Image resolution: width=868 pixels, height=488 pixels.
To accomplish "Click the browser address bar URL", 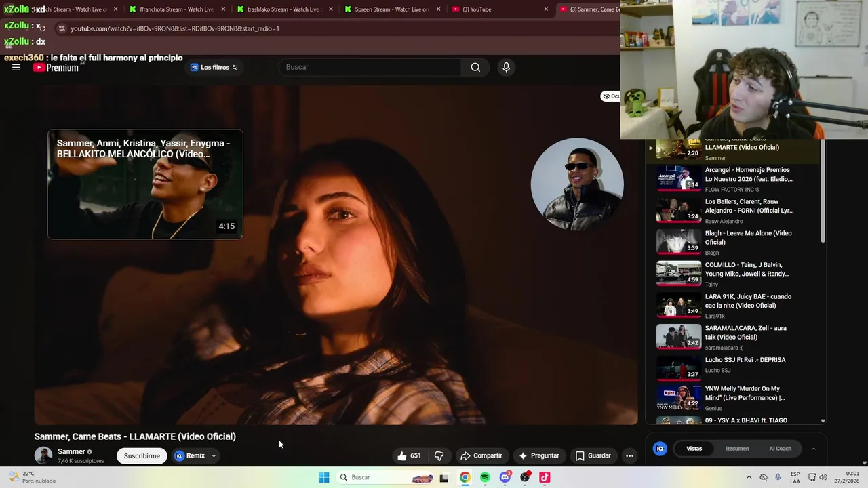I will coord(175,28).
